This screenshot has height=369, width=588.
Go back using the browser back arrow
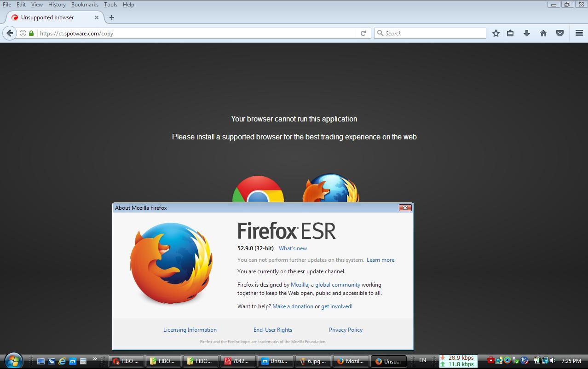pos(10,33)
